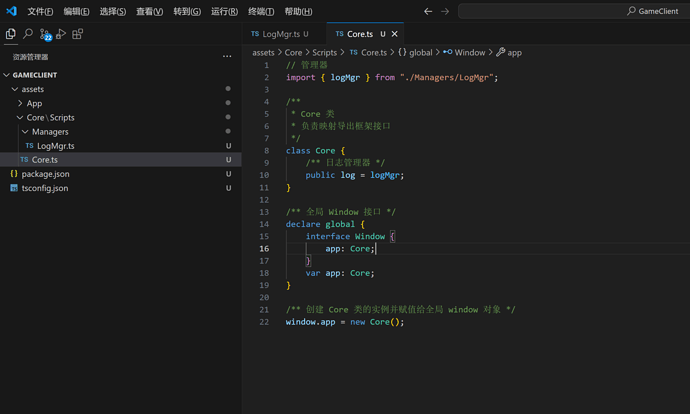
Task: Open the Extensions view icon
Action: point(78,34)
